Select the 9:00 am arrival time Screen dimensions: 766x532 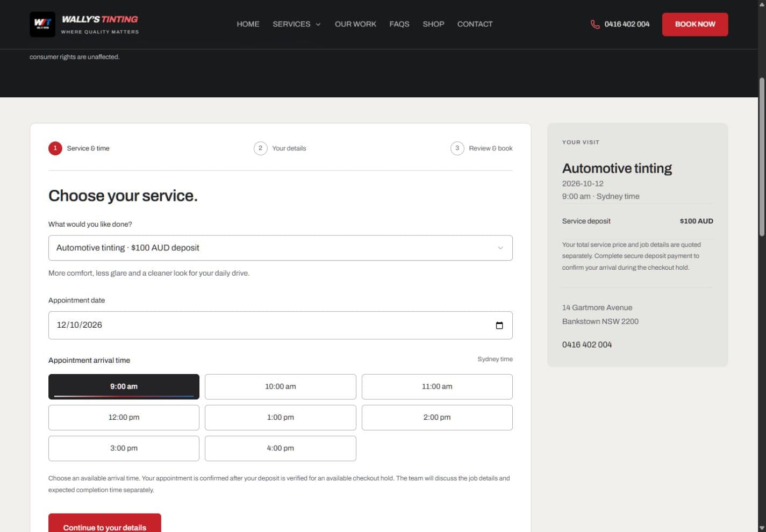[124, 386]
